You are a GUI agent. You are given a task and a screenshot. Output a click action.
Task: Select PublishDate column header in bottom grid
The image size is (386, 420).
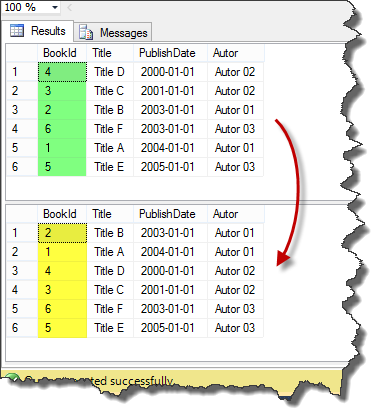pyautogui.click(x=170, y=214)
